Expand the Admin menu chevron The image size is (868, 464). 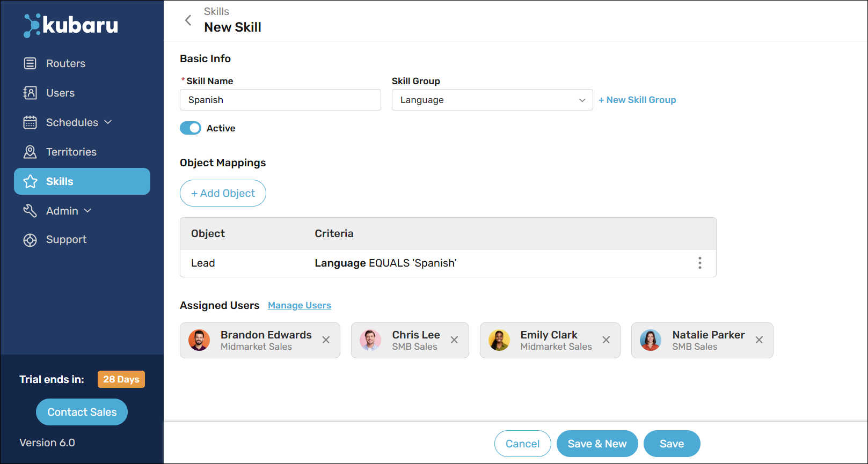89,210
